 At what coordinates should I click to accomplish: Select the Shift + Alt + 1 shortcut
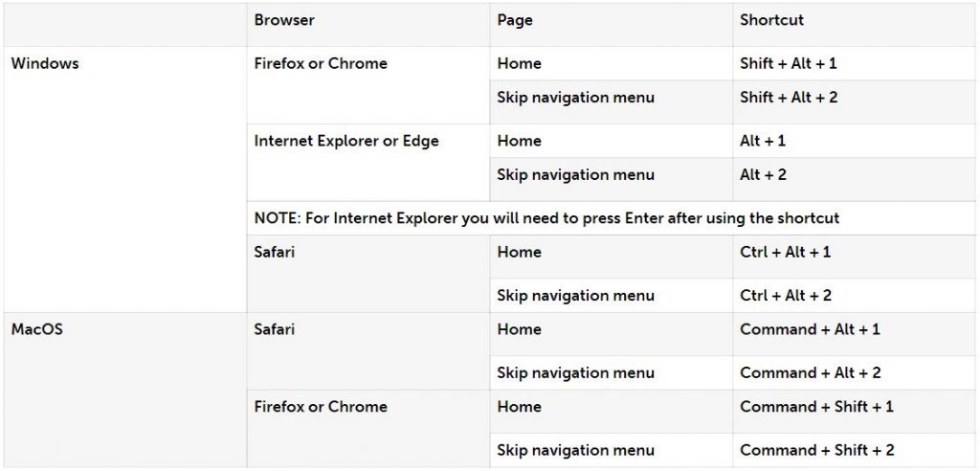[x=789, y=64]
